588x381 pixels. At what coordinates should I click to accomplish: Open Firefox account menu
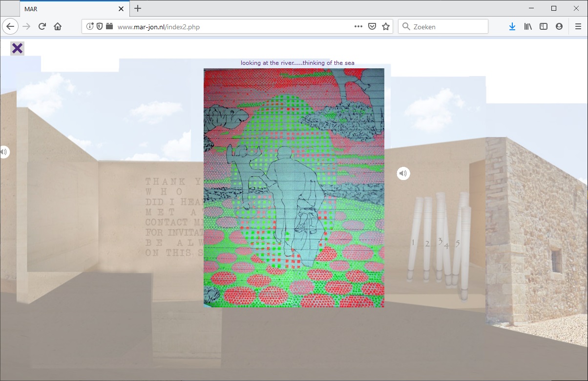pos(559,27)
